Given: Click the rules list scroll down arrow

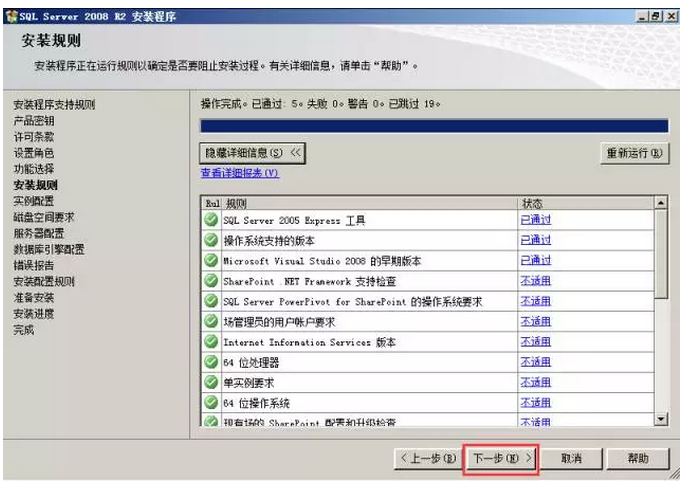Looking at the screenshot, I should [660, 419].
